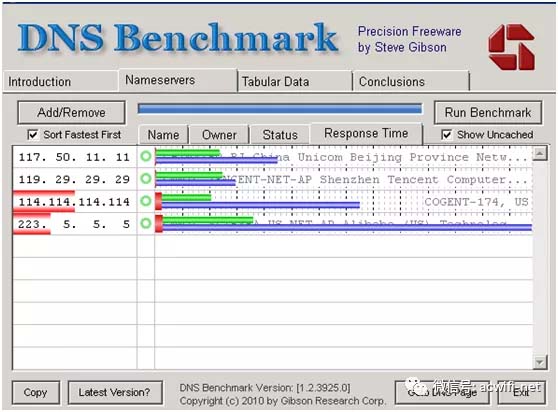
Task: Click the Copy button
Action: (x=36, y=392)
